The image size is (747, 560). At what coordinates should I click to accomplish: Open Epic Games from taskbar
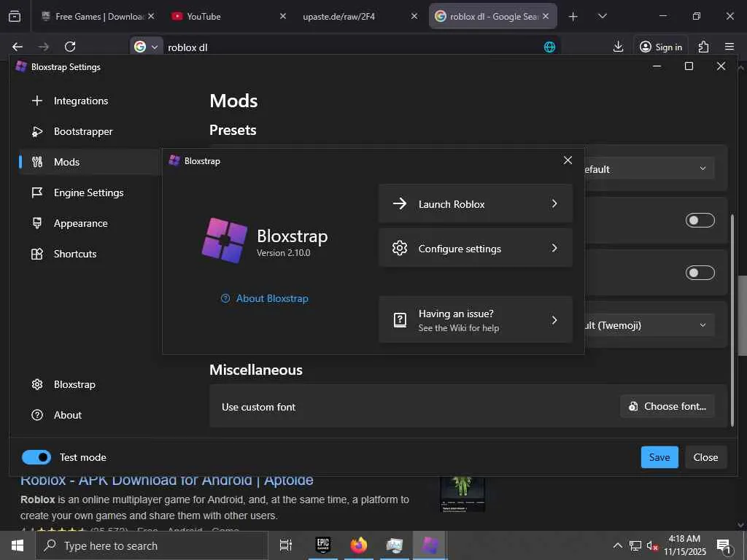[x=323, y=545]
